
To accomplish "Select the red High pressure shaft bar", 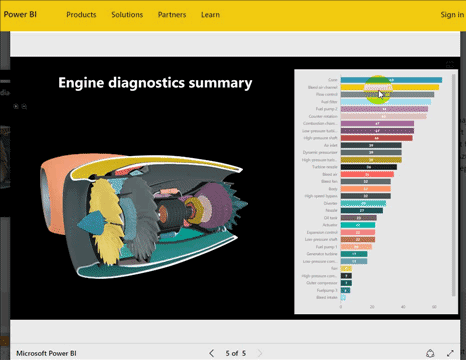I will click(377, 138).
